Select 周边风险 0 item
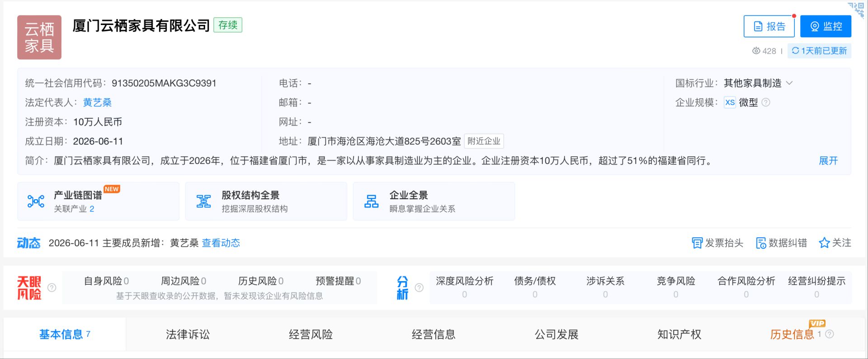Screen dimensions: 868x359 (x=184, y=281)
